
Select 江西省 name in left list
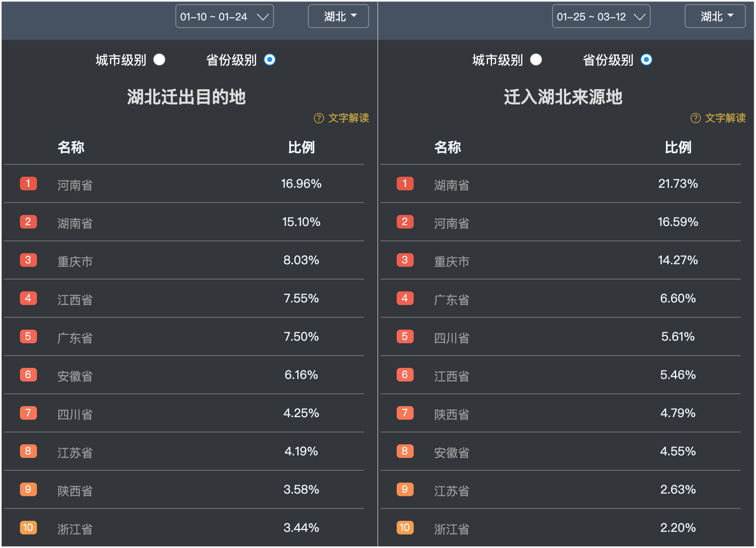[x=75, y=300]
